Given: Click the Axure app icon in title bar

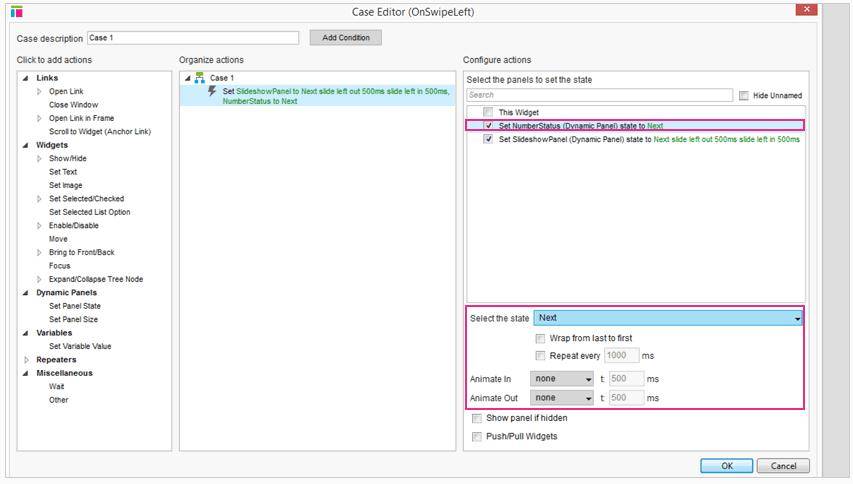Looking at the screenshot, I should tap(16, 12).
